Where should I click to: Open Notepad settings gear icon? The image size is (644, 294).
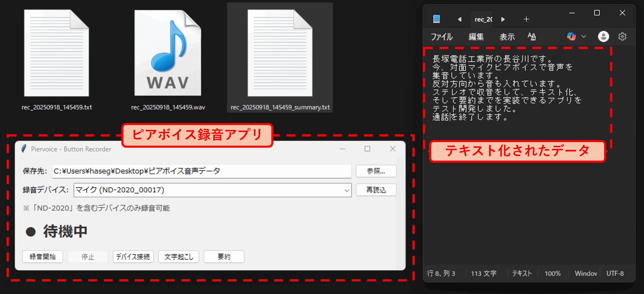[x=622, y=37]
